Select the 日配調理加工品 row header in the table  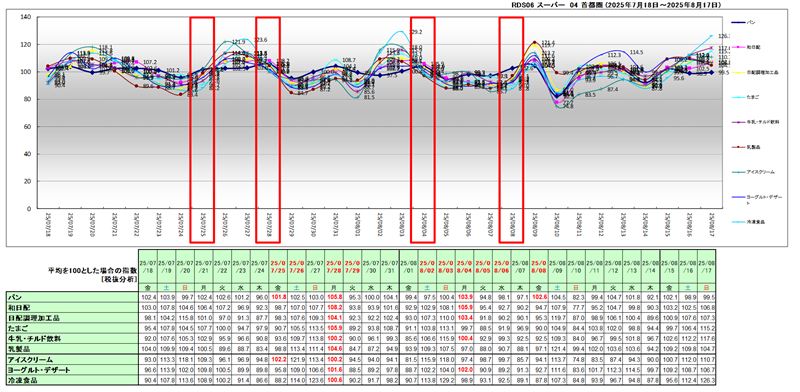71,317
